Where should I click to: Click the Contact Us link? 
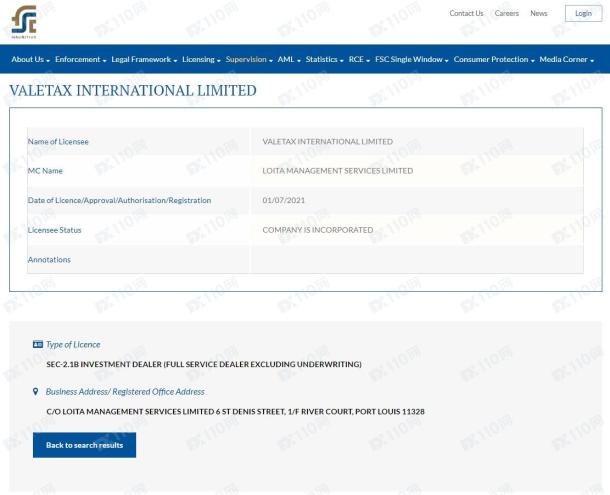tap(466, 13)
